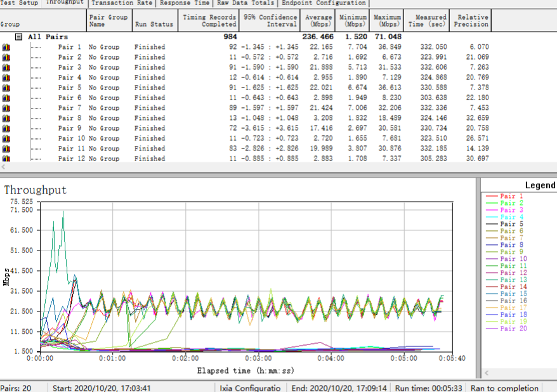Click the Pair 7 row icon
Screen dimensions: 557x392
tap(6, 108)
